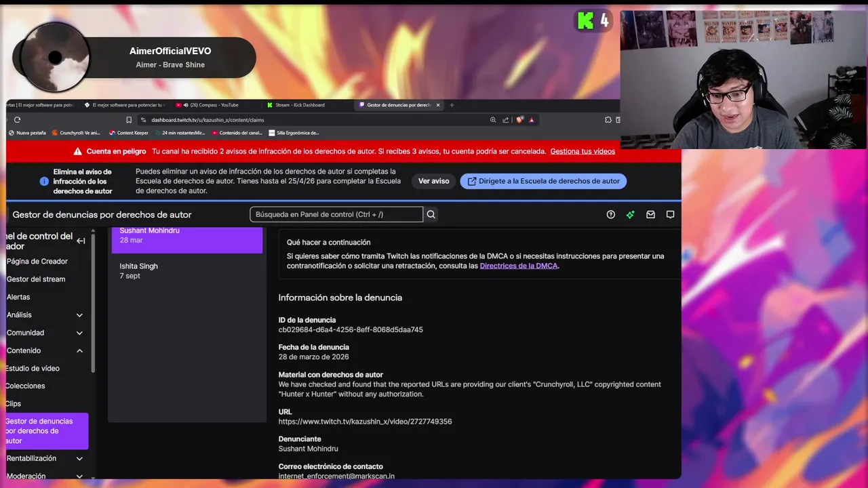Open the help question mark icon

pos(611,214)
